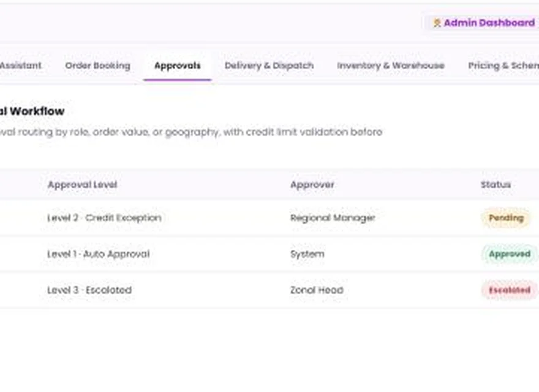Click the Zonal Head approver cell
Screen dimensions: 539x392
pyautogui.click(x=317, y=290)
